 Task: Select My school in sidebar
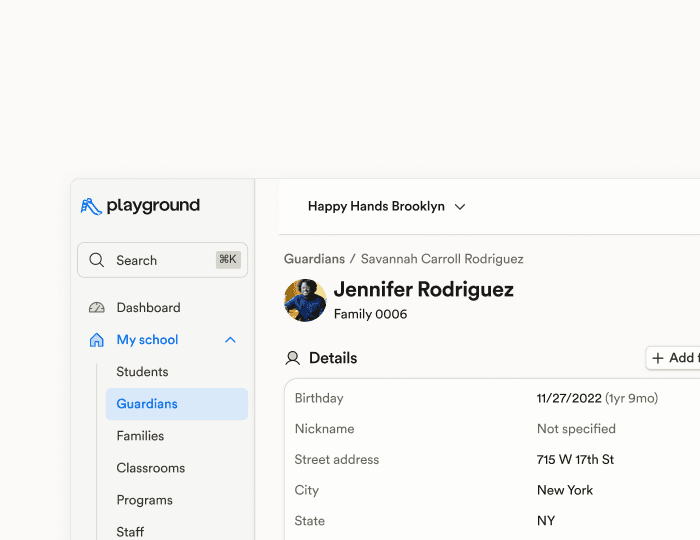[x=147, y=340]
